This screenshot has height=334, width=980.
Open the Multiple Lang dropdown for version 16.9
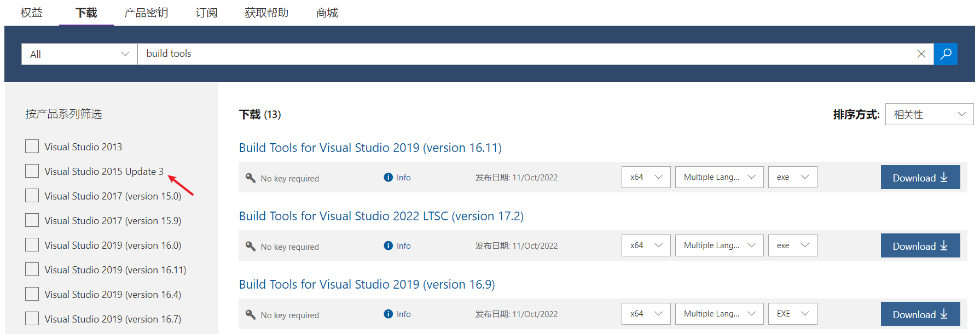click(719, 314)
